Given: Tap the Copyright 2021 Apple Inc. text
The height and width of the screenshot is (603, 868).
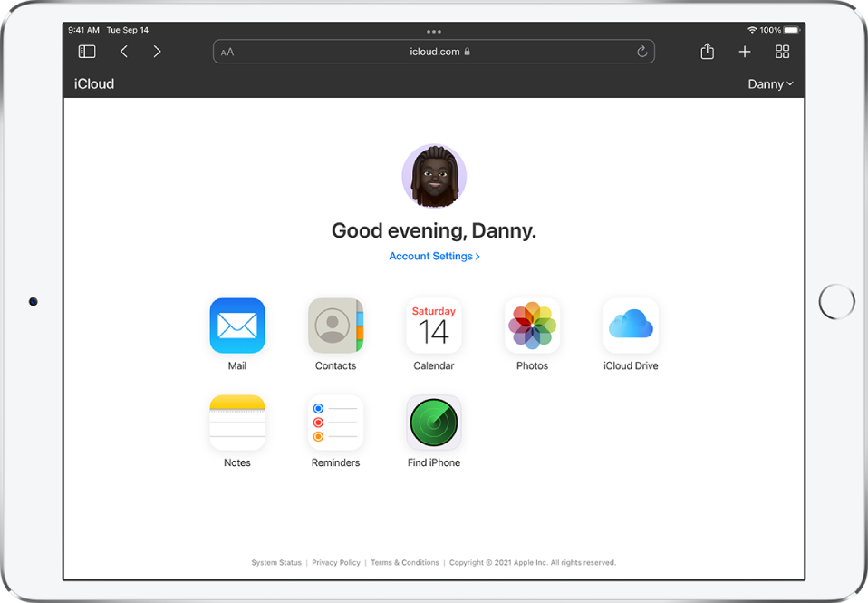Looking at the screenshot, I should click(533, 562).
